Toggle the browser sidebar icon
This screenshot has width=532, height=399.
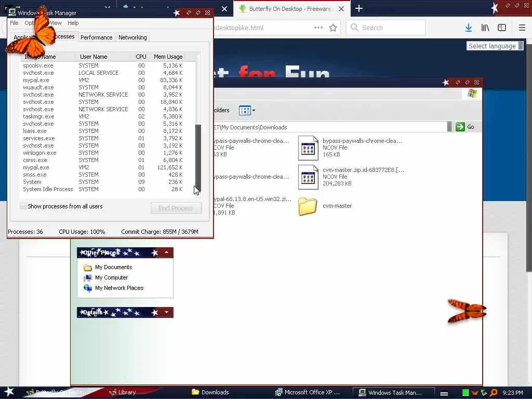(x=502, y=28)
